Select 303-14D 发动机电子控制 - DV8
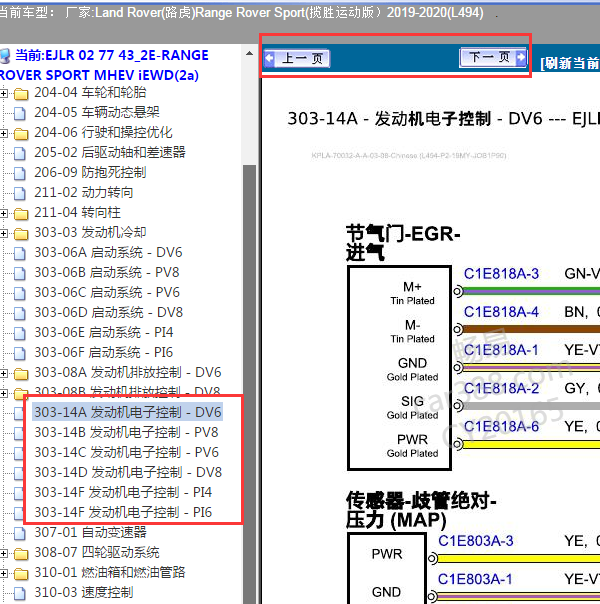Viewport: 600px width, 604px height. (128, 473)
